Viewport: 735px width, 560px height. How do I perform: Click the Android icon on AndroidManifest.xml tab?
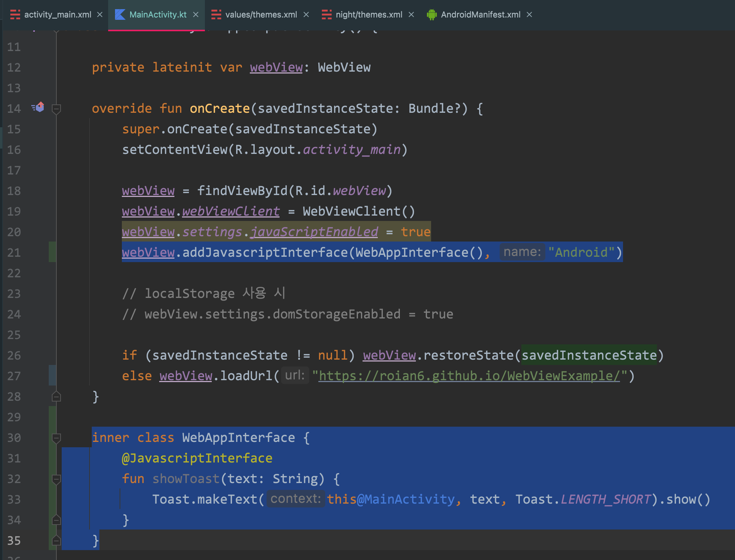coord(431,14)
